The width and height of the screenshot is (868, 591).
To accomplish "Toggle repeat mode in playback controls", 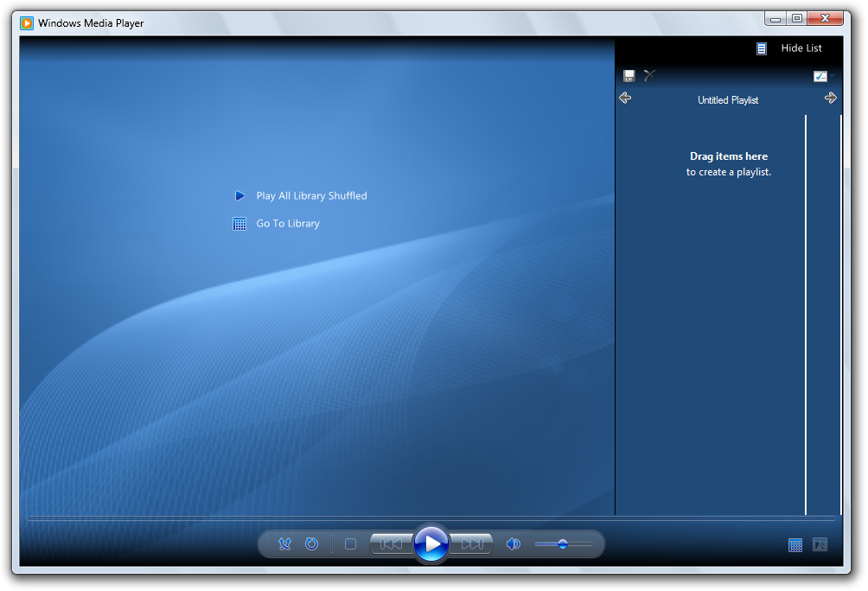I will coord(312,544).
